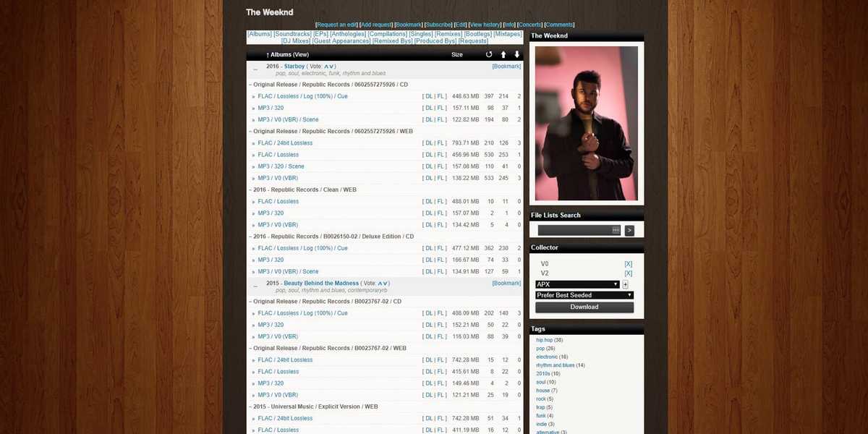This screenshot has width=868, height=434.
Task: Jump to the Produced Bys section
Action: pos(435,41)
